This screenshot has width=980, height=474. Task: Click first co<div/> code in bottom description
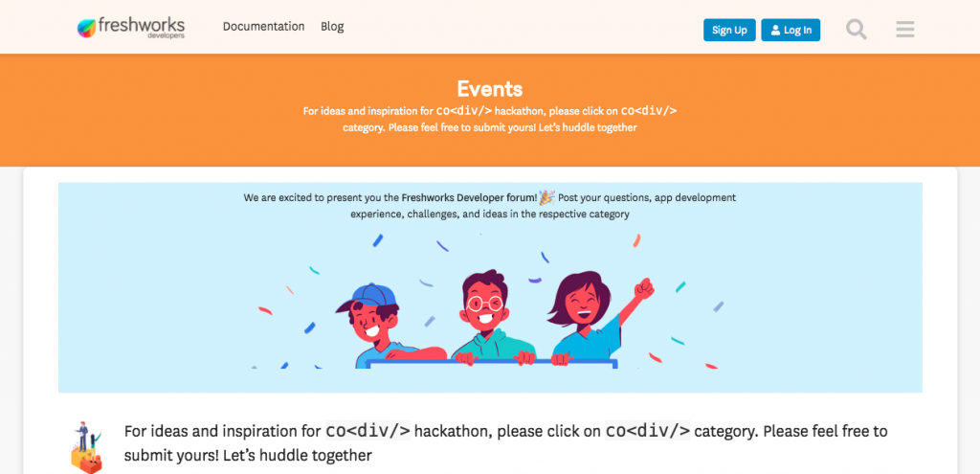pos(368,431)
